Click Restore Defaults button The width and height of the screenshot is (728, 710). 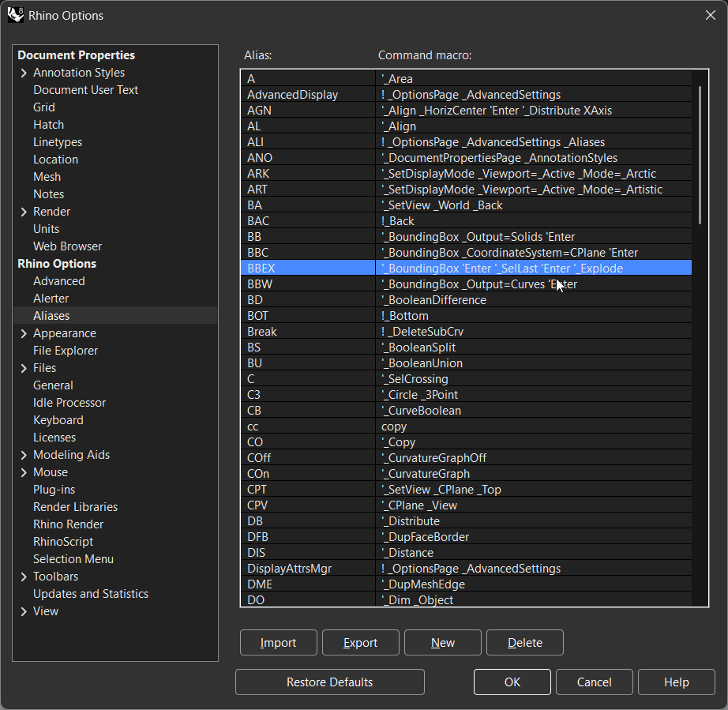coord(329,682)
